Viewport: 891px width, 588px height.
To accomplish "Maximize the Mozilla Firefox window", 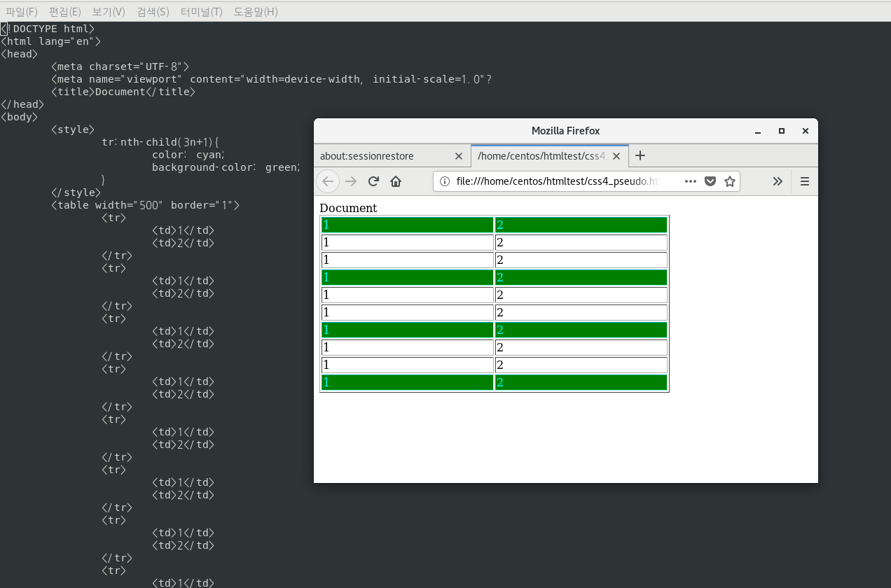I will click(x=782, y=131).
